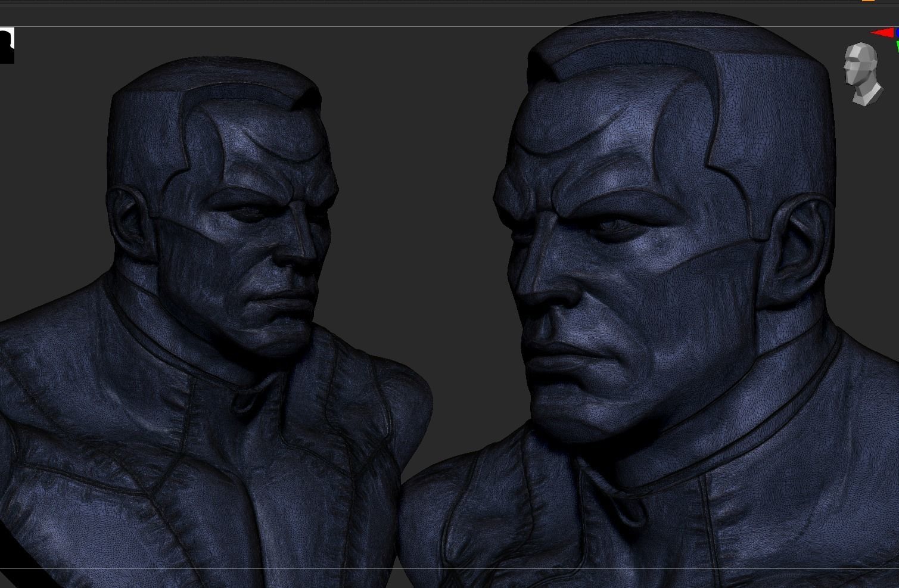The image size is (899, 588).
Task: Click the silhouette thumbnail in the top-left corner
Action: 7,45
